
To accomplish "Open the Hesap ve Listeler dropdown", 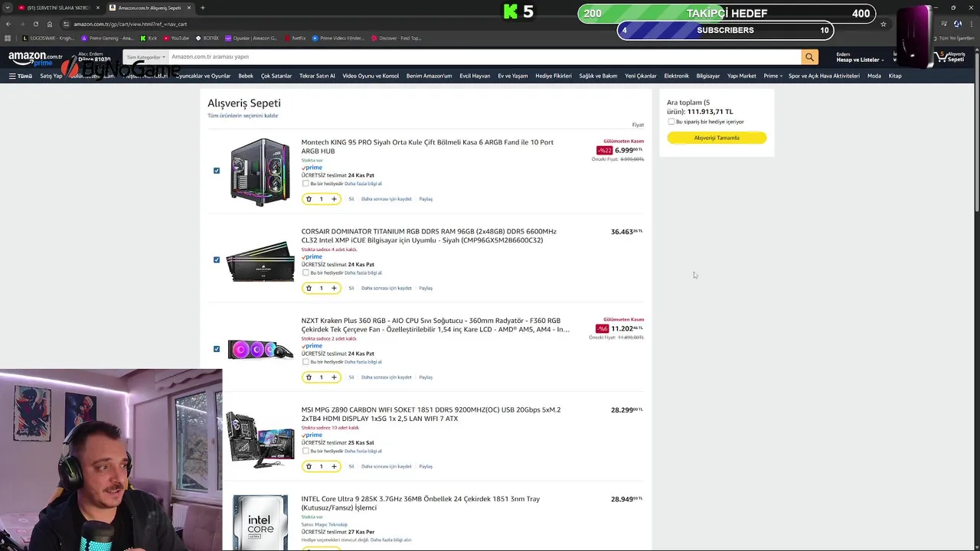I will tap(859, 57).
